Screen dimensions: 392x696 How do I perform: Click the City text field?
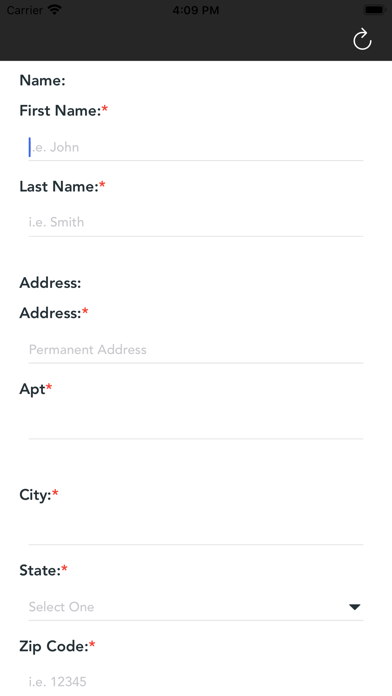(x=196, y=531)
